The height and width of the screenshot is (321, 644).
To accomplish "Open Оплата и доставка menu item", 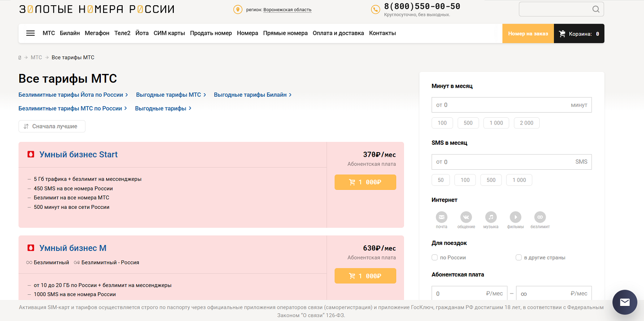I will [338, 33].
